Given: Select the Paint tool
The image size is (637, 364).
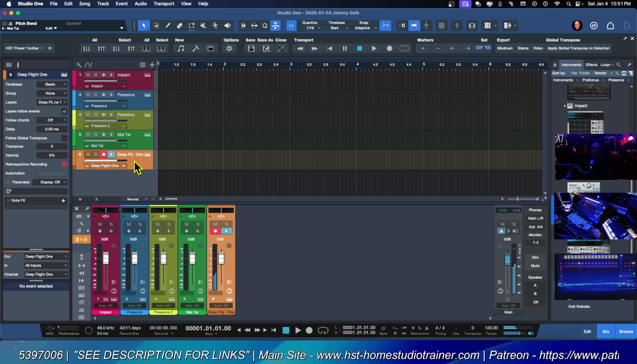Looking at the screenshot, I should click(168, 25).
